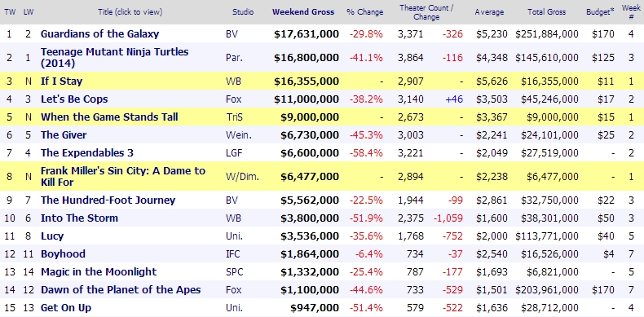Open Get On Up movie link
The width and height of the screenshot is (644, 317).
click(66, 307)
